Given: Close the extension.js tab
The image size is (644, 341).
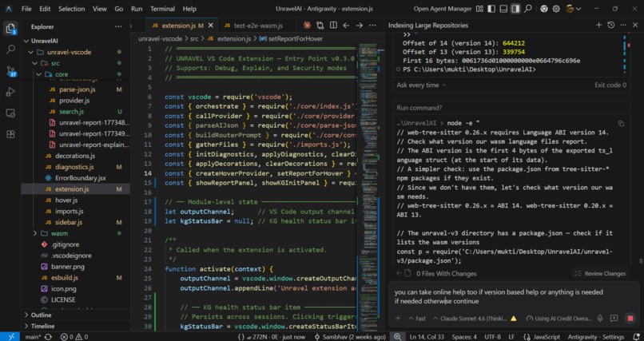Looking at the screenshot, I should [x=211, y=26].
